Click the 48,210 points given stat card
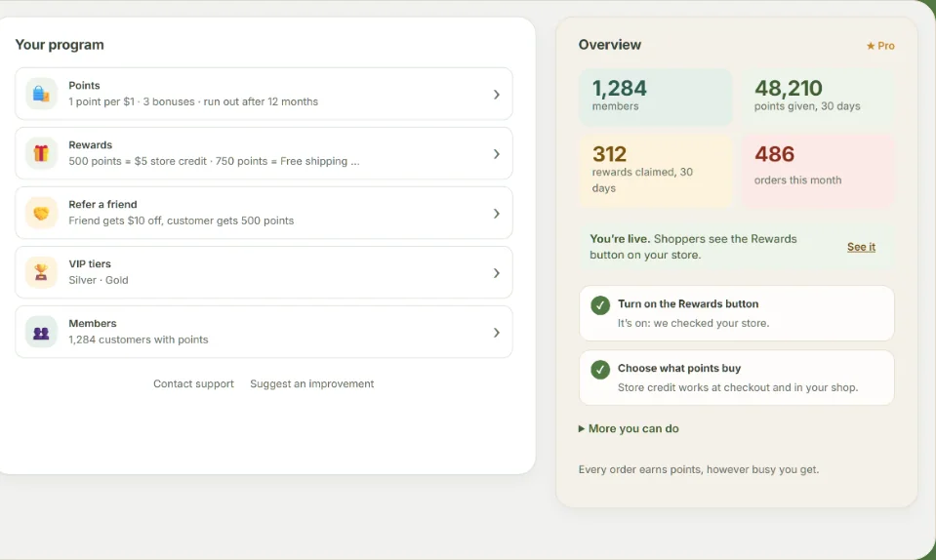The height and width of the screenshot is (560, 936). [x=818, y=98]
